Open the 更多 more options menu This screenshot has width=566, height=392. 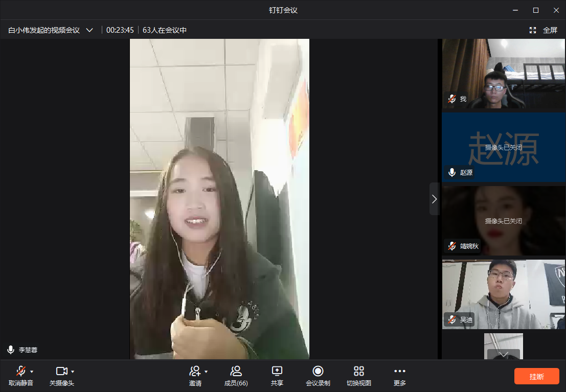(x=399, y=376)
